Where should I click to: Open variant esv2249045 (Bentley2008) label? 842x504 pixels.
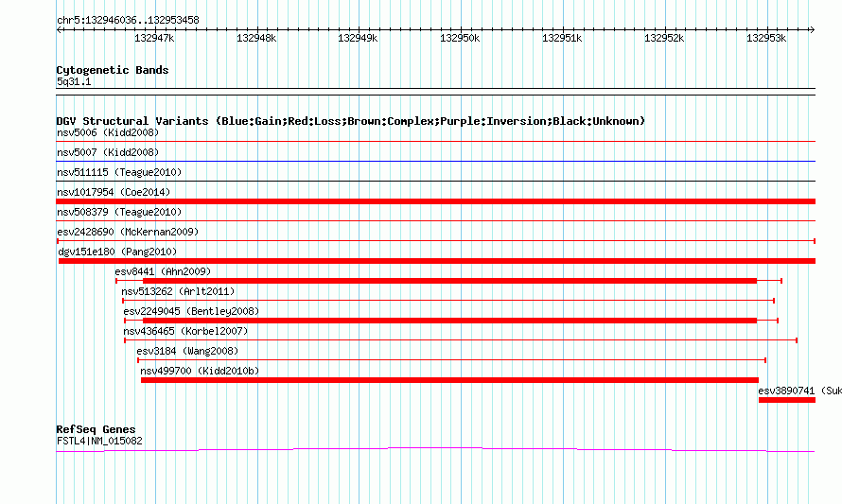191,311
